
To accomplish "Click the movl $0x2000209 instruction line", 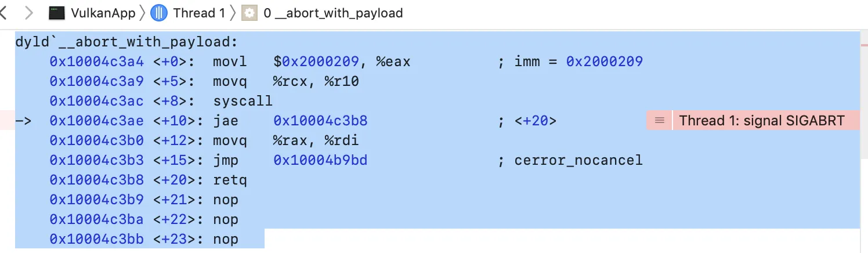I will pyautogui.click(x=437, y=62).
